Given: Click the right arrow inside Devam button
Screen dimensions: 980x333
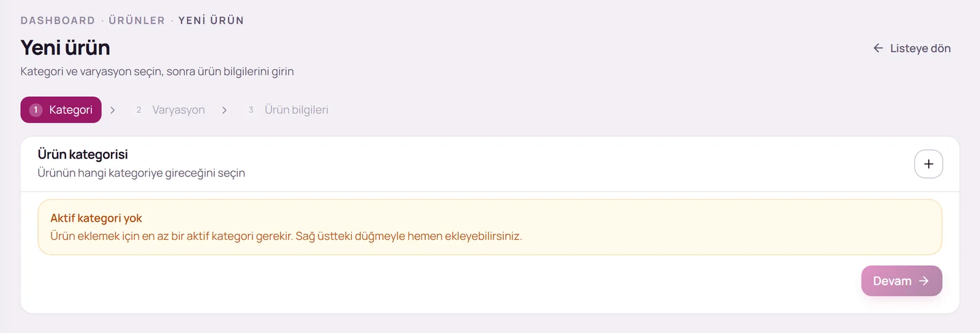Looking at the screenshot, I should [924, 281].
